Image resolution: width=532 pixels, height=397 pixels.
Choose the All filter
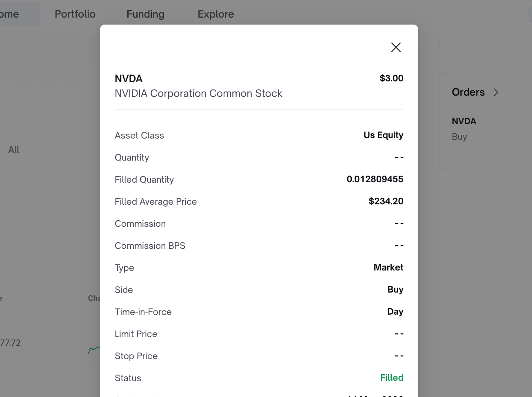(14, 150)
